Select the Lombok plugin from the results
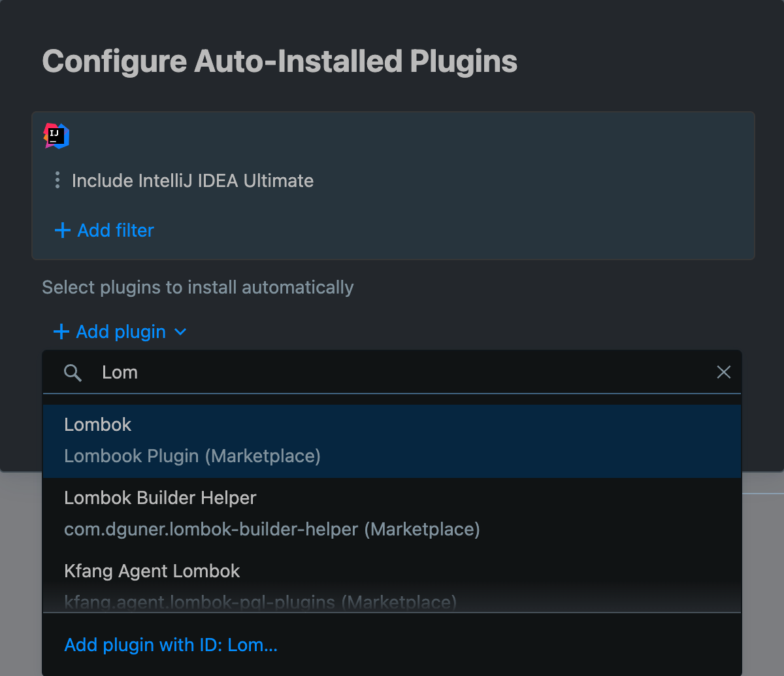 click(98, 424)
